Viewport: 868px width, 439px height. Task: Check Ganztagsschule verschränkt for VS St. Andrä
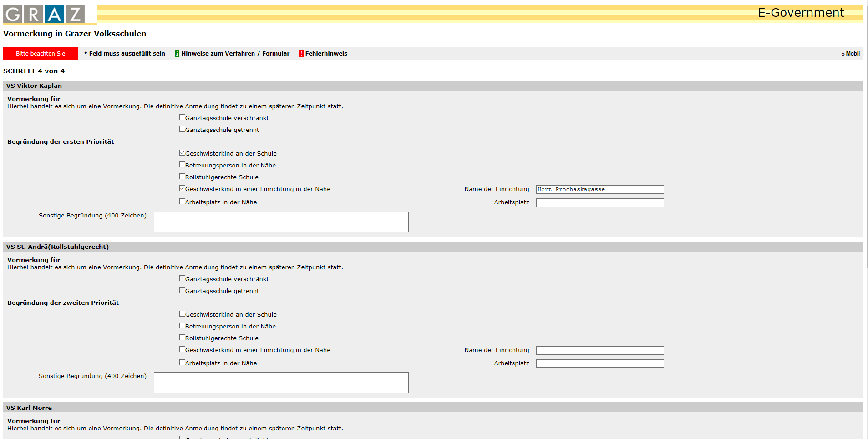point(182,278)
